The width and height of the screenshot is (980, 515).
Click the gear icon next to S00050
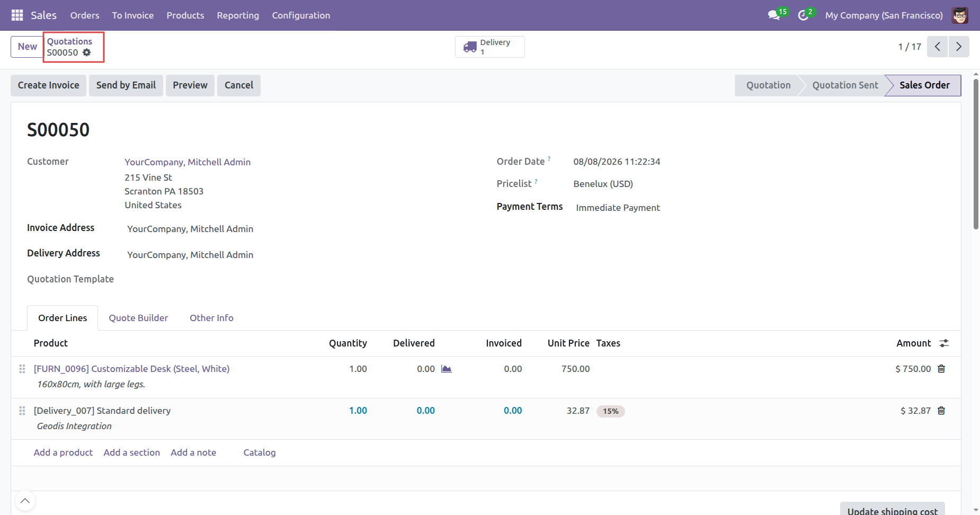pos(87,52)
